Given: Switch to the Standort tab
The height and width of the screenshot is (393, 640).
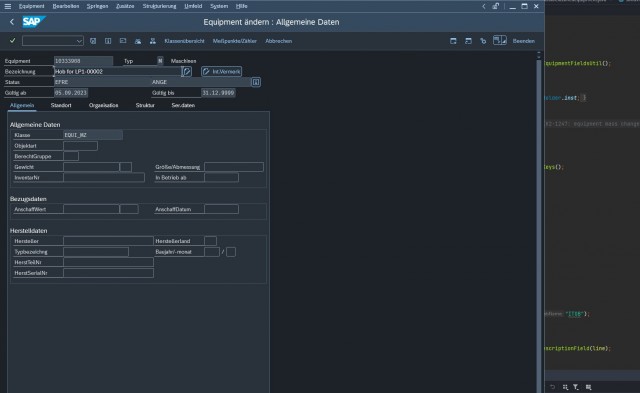Looking at the screenshot, I should [61, 105].
